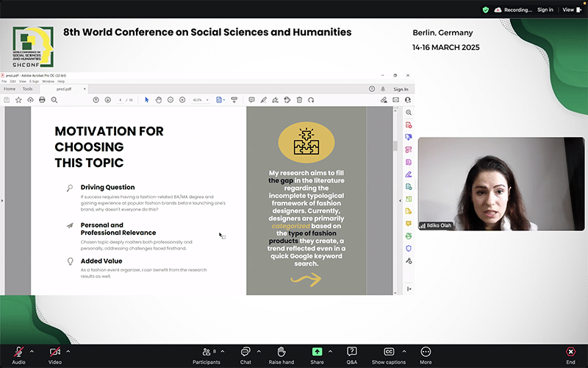Click the green Share screen icon

(x=317, y=353)
